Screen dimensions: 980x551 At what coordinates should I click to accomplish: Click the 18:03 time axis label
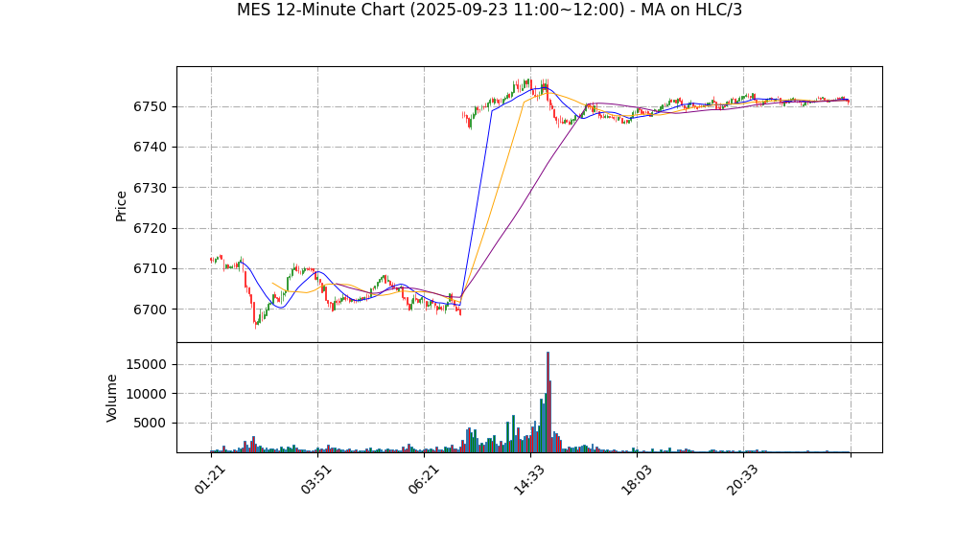[636, 479]
